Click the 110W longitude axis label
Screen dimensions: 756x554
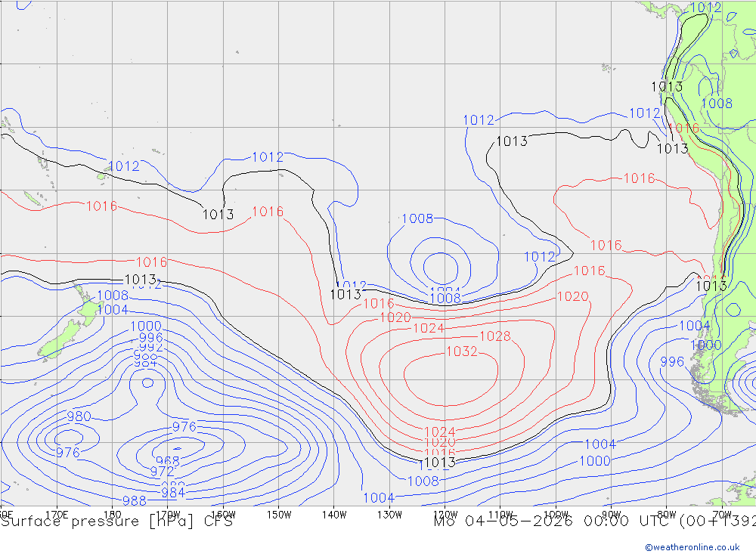[500, 515]
